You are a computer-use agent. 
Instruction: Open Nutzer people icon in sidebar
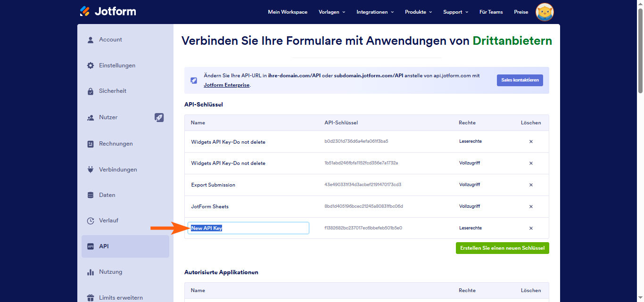pos(91,118)
